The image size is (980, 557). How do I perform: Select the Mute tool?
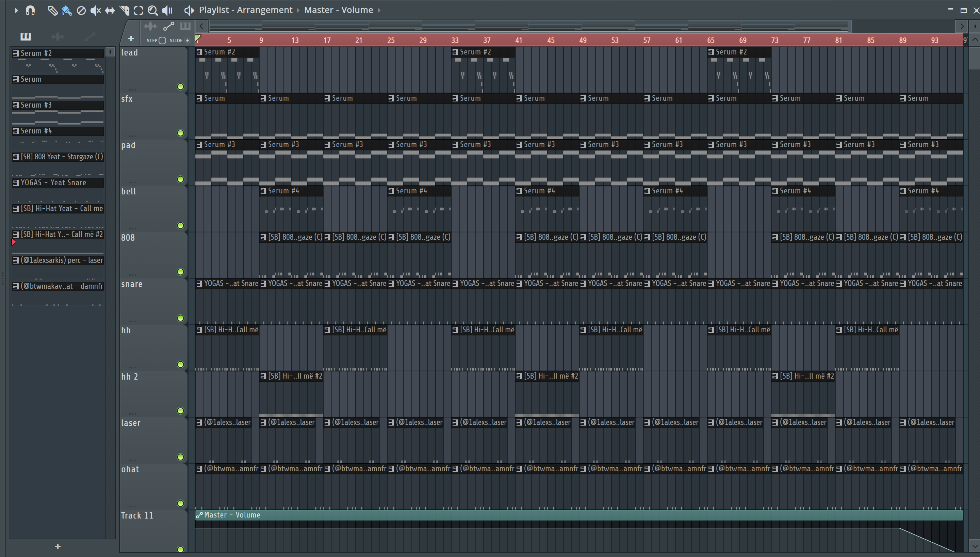tap(95, 10)
